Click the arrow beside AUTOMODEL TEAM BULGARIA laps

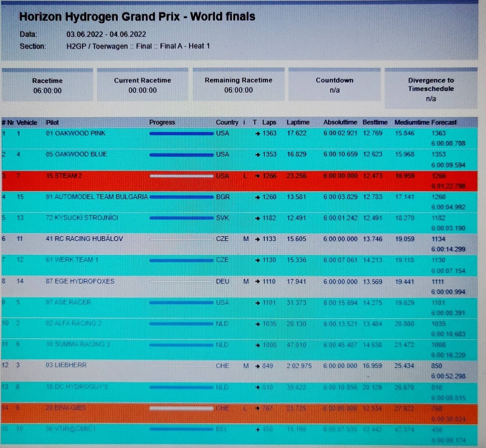coord(258,197)
